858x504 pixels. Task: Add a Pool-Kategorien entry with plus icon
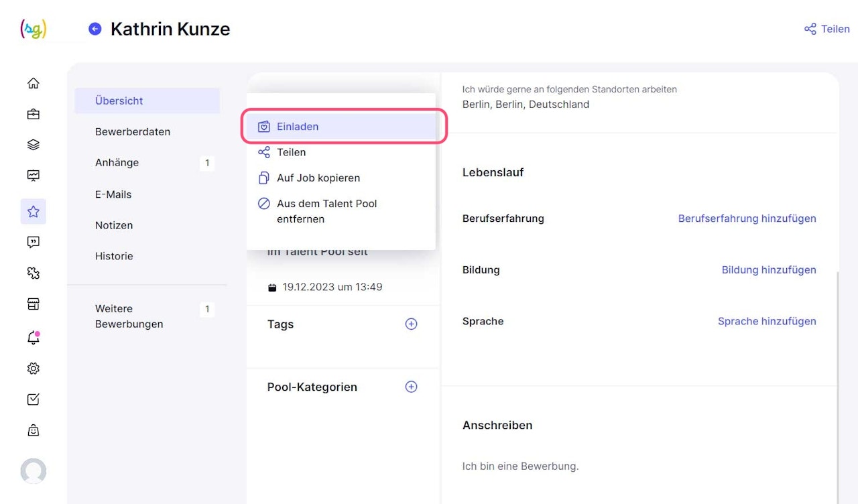pos(412,387)
